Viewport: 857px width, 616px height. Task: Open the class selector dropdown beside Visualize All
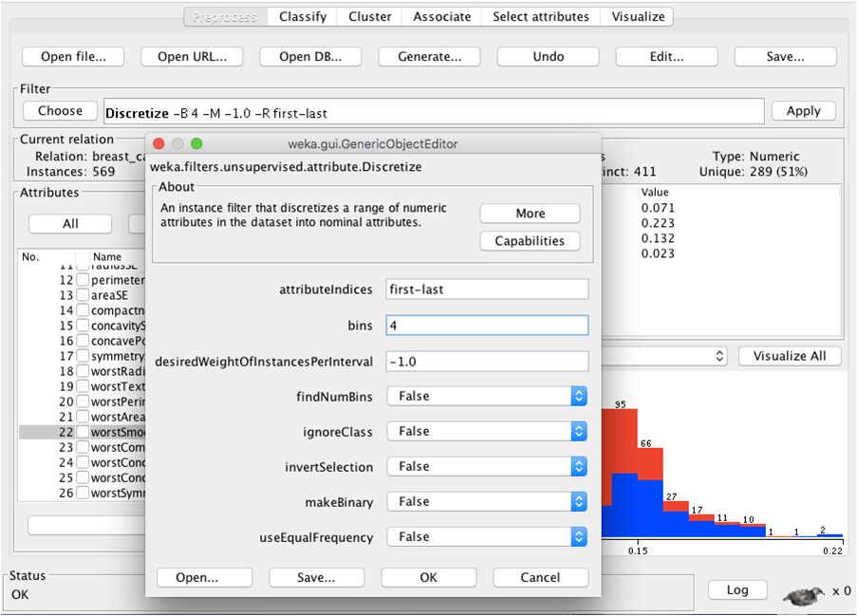(x=664, y=356)
